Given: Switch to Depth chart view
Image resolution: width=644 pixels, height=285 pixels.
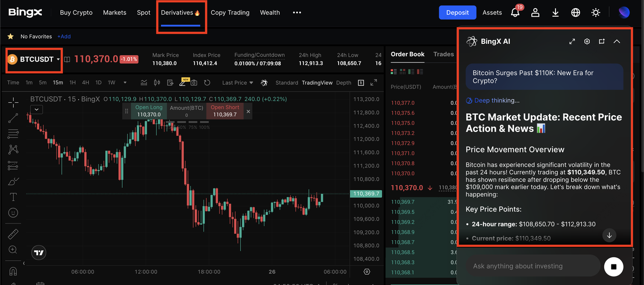Looking at the screenshot, I should click(x=344, y=83).
